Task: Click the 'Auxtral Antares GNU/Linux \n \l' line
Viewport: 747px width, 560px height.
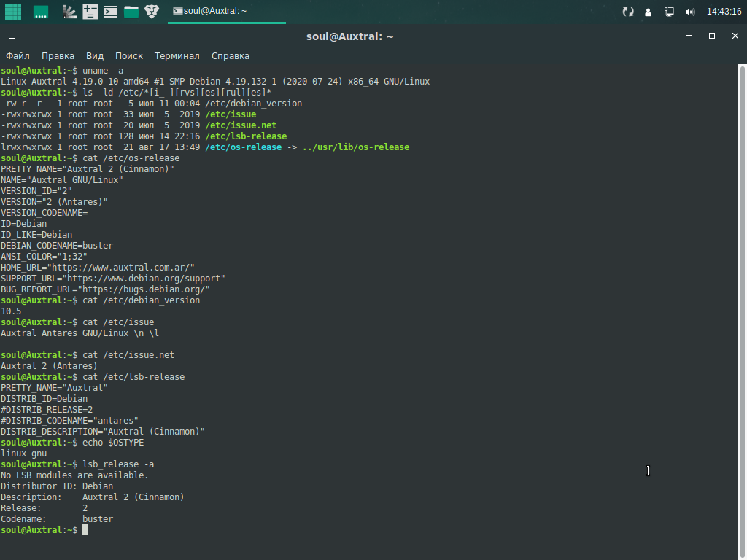Action: [x=80, y=333]
